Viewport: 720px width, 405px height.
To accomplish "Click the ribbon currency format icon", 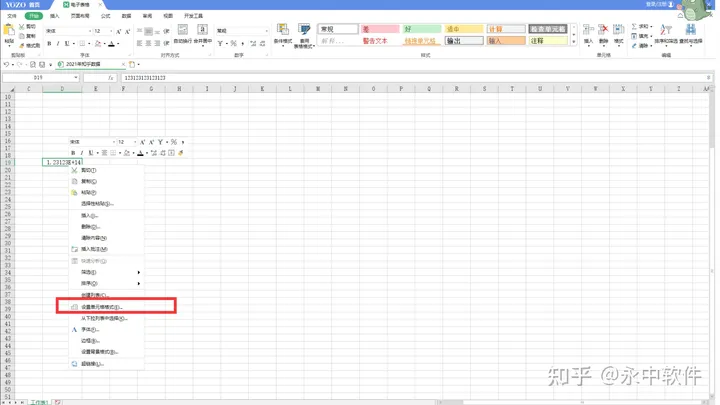I will click(x=220, y=44).
